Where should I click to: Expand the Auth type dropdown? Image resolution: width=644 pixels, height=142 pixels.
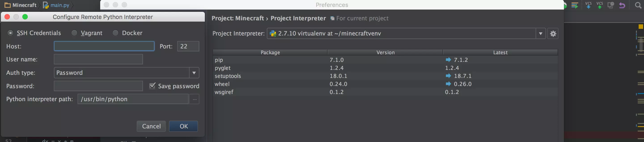click(194, 73)
